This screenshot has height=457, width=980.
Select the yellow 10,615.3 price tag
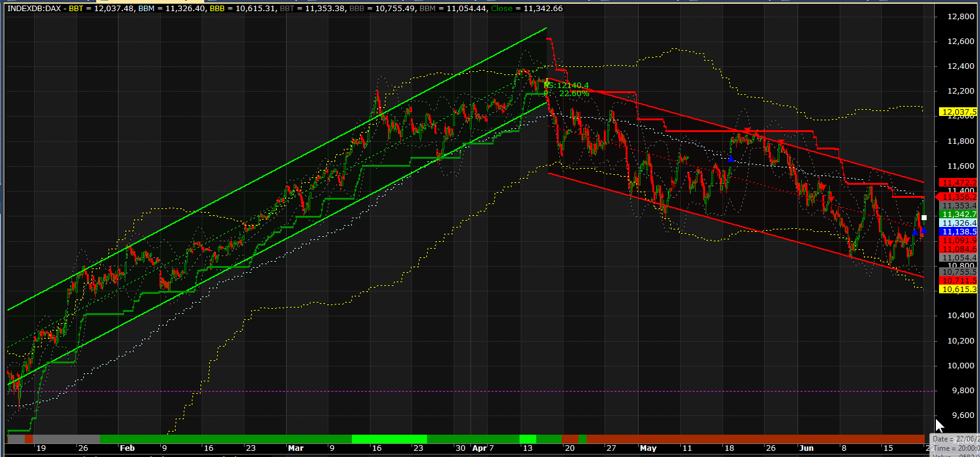959,289
